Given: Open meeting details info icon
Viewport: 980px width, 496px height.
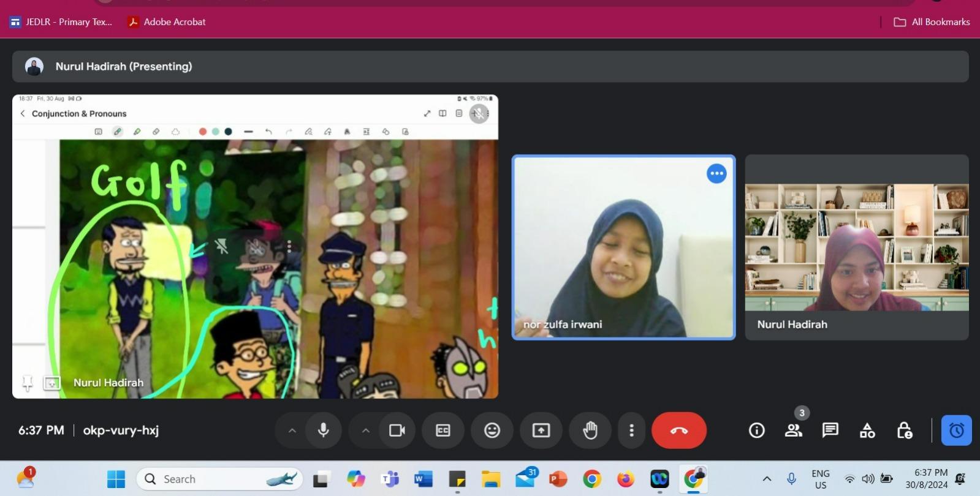Looking at the screenshot, I should (x=756, y=430).
